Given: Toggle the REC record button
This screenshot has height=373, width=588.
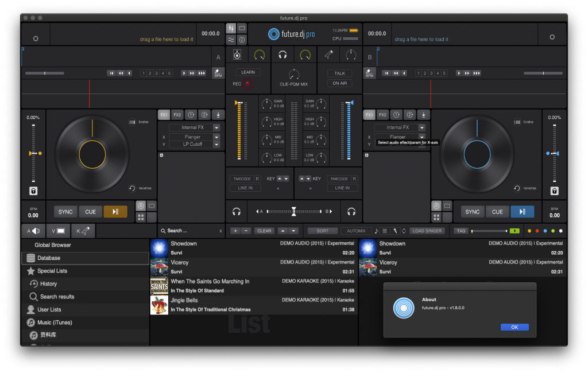Looking at the screenshot, I should click(x=247, y=84).
